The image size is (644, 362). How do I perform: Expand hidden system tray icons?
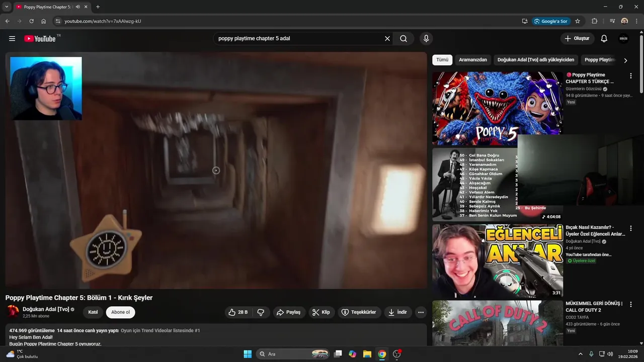click(580, 354)
